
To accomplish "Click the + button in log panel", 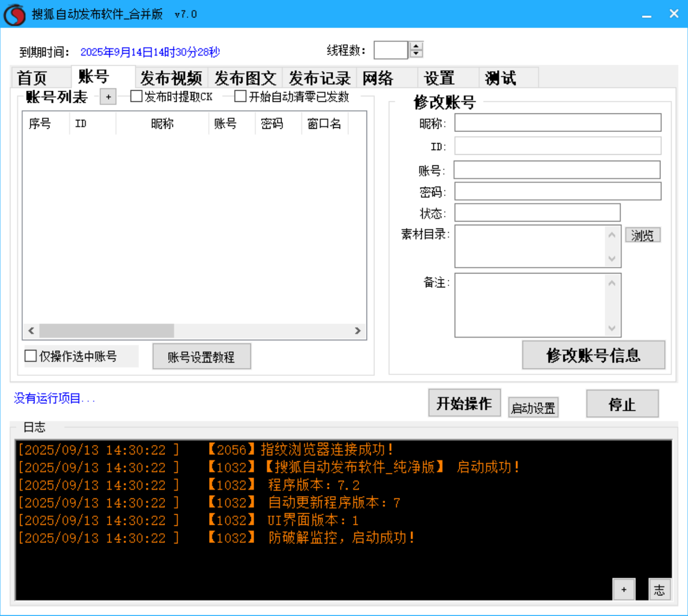I will [x=623, y=589].
